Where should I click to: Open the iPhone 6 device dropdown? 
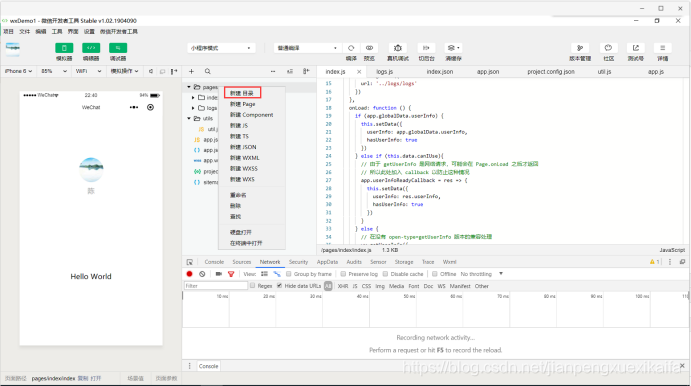19,71
